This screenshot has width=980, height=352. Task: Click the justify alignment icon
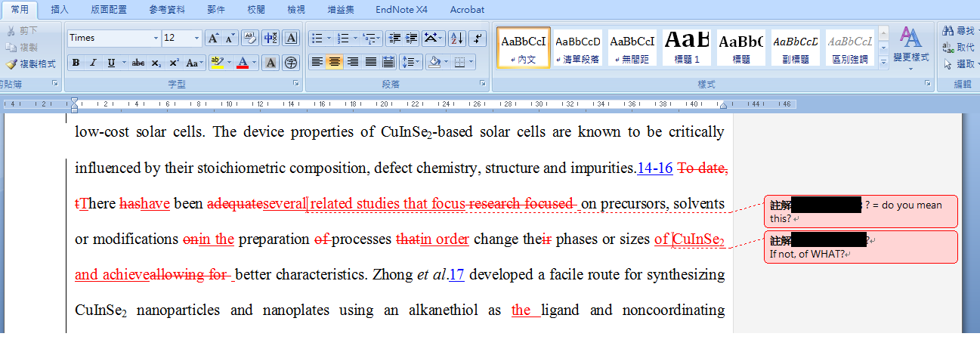click(370, 62)
